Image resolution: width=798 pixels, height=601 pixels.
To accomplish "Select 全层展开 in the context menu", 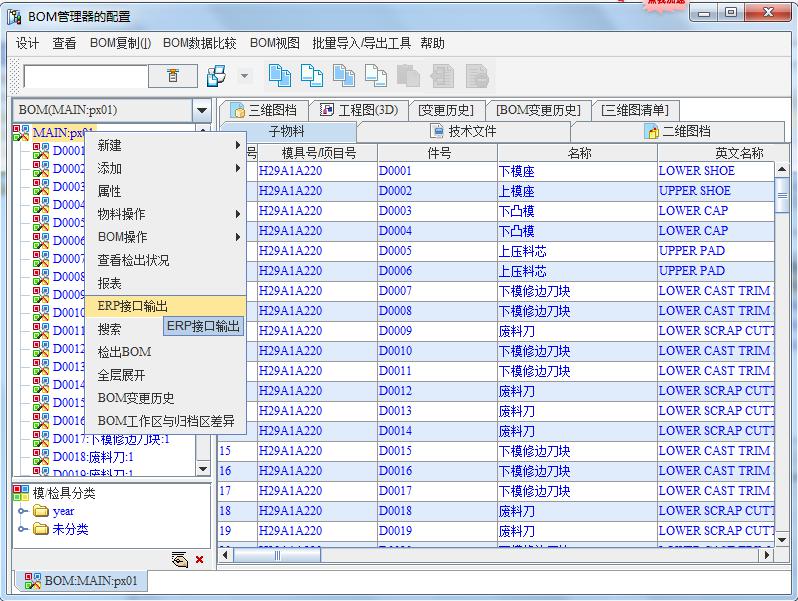I will pos(121,375).
